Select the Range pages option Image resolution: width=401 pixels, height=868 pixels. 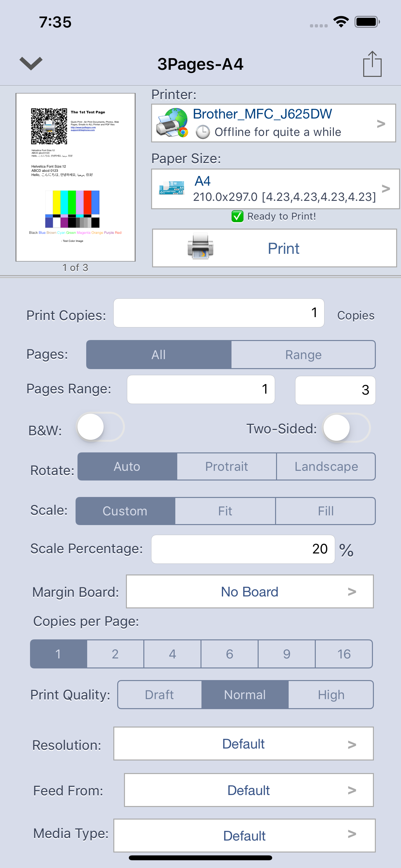point(303,355)
